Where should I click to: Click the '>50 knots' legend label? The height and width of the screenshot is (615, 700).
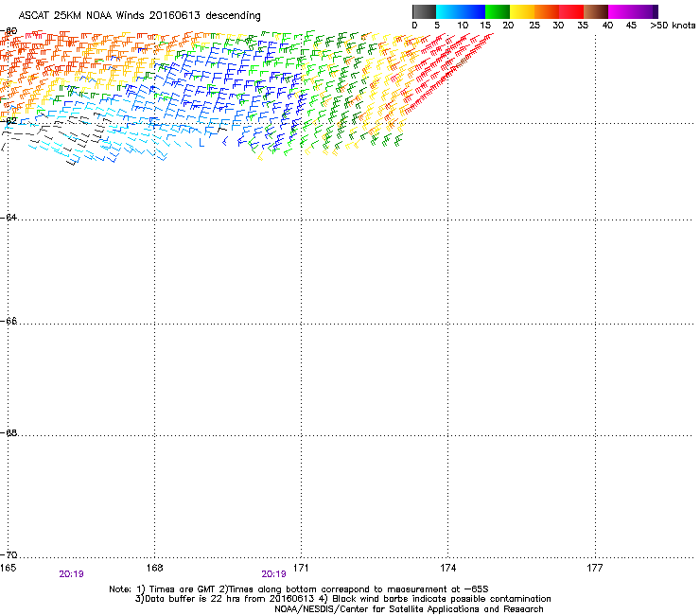[x=673, y=26]
